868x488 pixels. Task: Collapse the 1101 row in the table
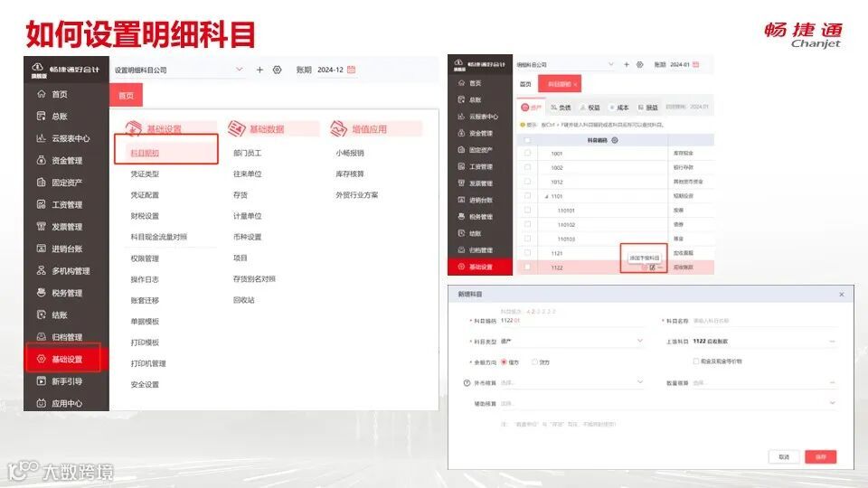pyautogui.click(x=547, y=196)
